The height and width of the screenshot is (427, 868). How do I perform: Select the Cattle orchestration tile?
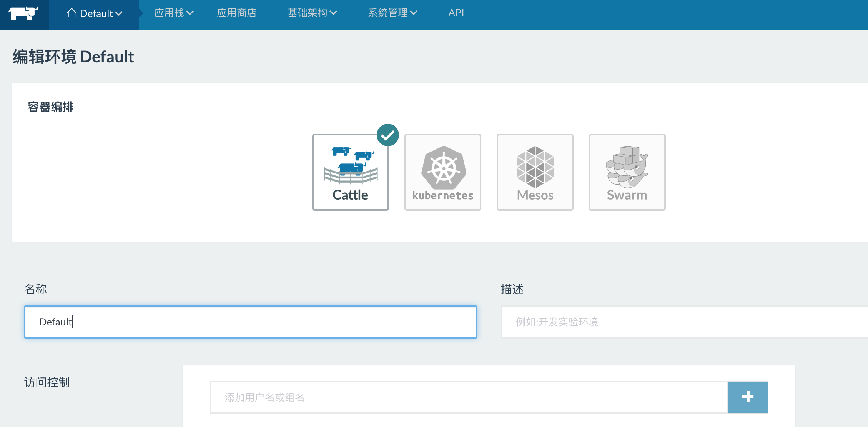coord(350,172)
